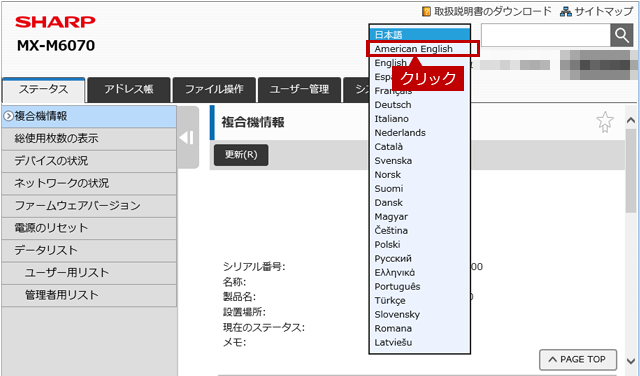Select ネットワークの状況 in the side menu
Image resolution: width=640 pixels, height=376 pixels.
89,183
